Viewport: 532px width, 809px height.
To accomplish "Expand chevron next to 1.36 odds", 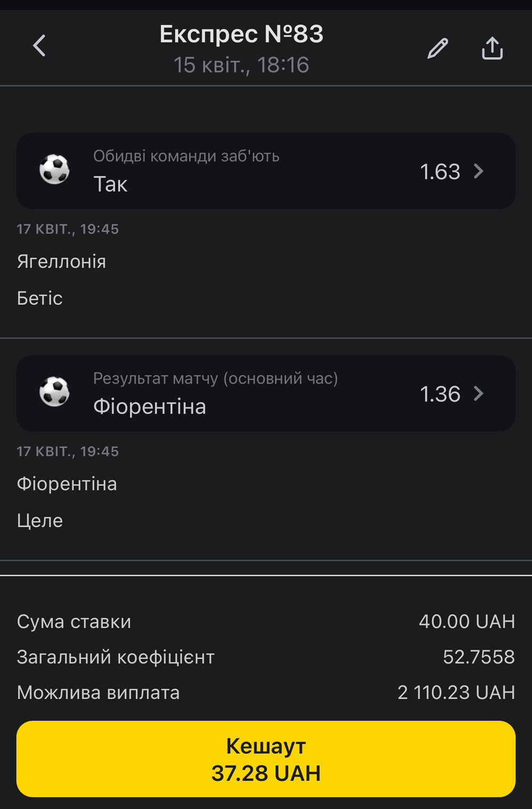I will click(x=478, y=394).
